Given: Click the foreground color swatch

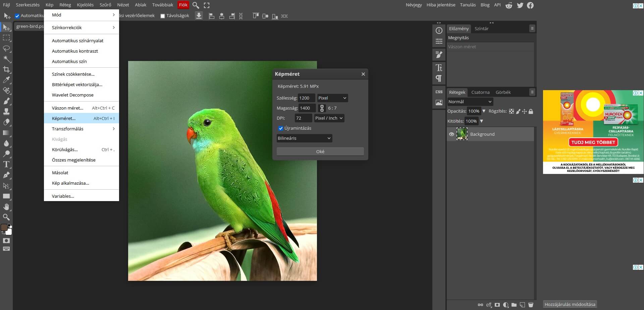Looking at the screenshot, I should [x=4, y=228].
